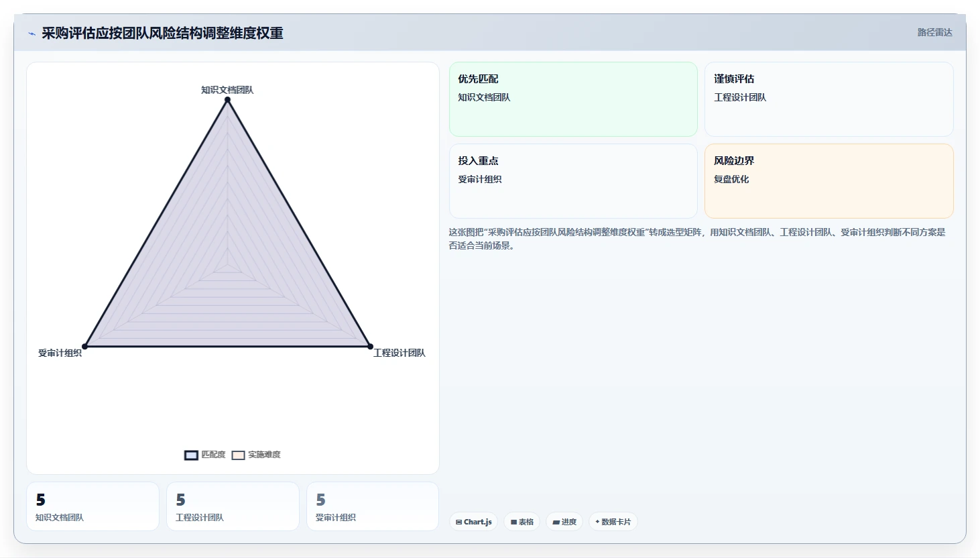The image size is (980, 558).
Task: Click the 进度 tag chip
Action: click(564, 522)
